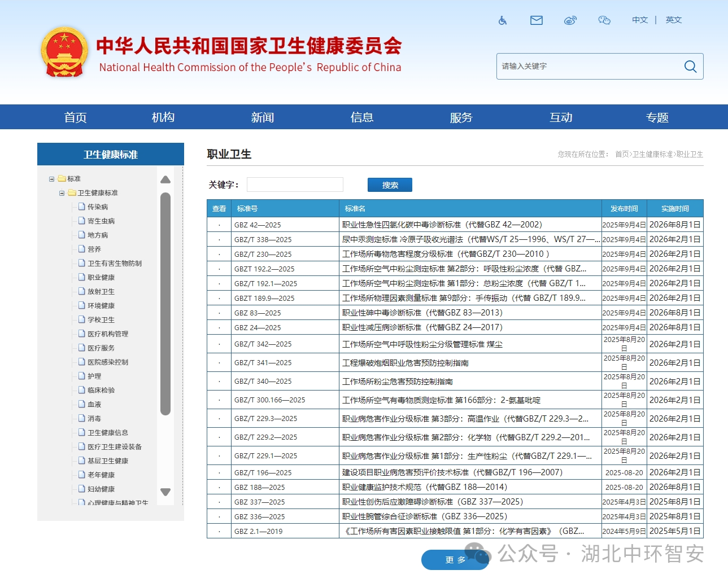The width and height of the screenshot is (728, 583).
Task: Open the WeChat icon in header
Action: pos(604,20)
